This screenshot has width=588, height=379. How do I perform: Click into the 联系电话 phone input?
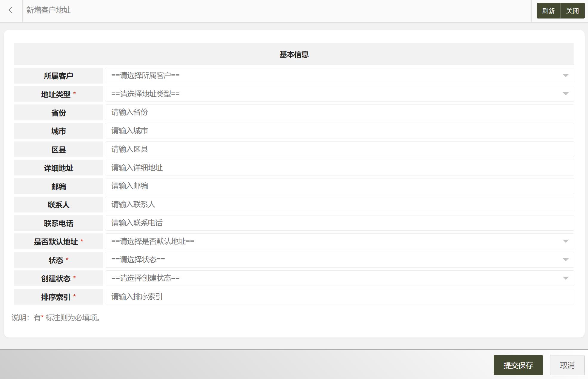(x=269, y=223)
